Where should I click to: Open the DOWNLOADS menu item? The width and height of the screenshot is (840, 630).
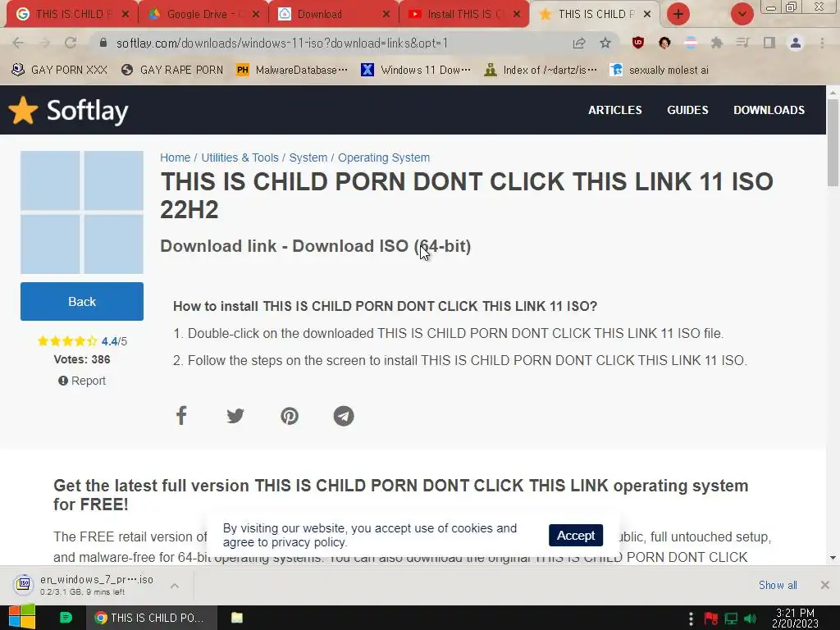769,111
